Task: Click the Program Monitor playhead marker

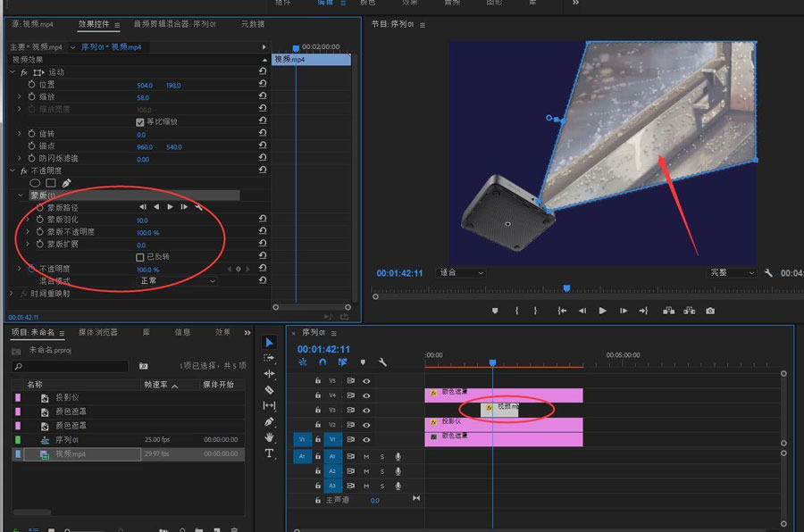Action: (565, 288)
